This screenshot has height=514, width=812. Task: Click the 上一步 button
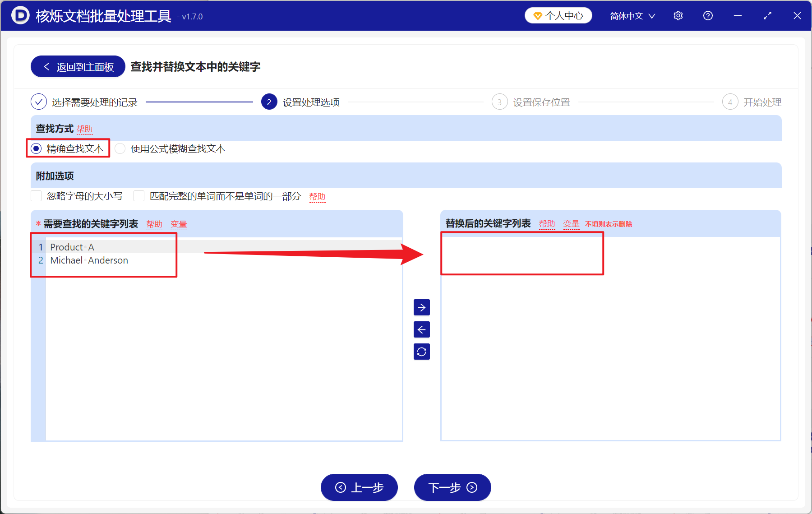point(359,487)
